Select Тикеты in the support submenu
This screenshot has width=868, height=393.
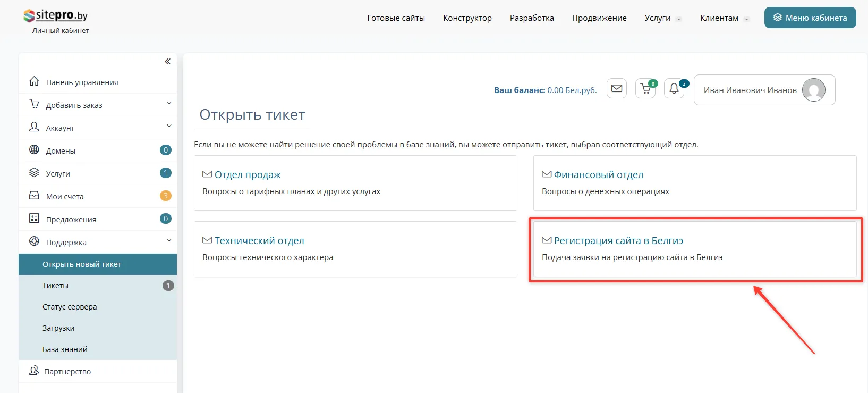[x=55, y=286]
